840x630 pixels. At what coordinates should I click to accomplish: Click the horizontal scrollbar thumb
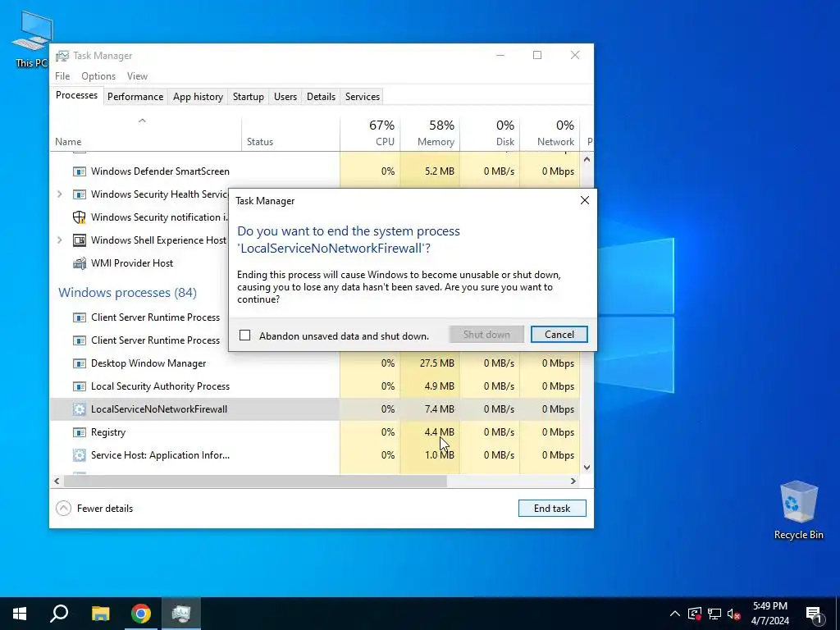point(255,481)
